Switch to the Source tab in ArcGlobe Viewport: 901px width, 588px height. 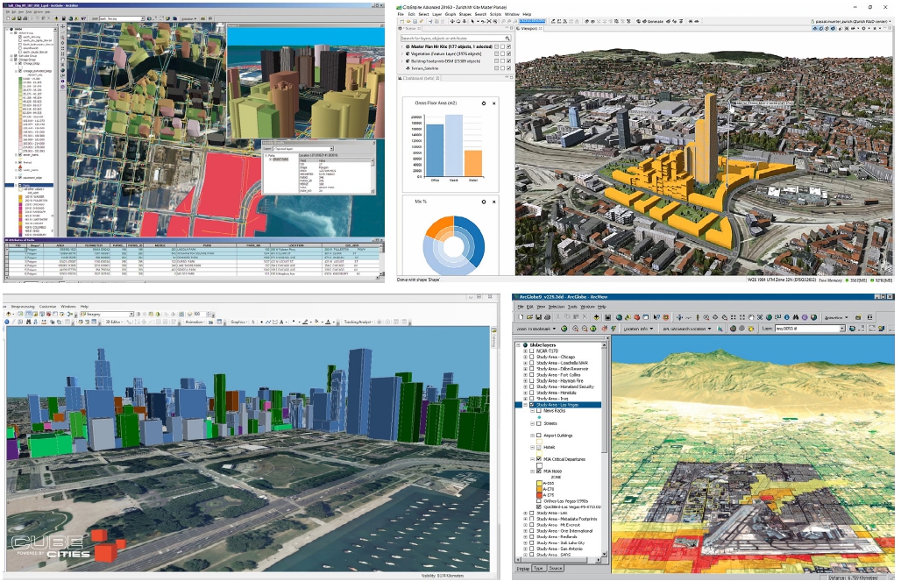point(556,568)
